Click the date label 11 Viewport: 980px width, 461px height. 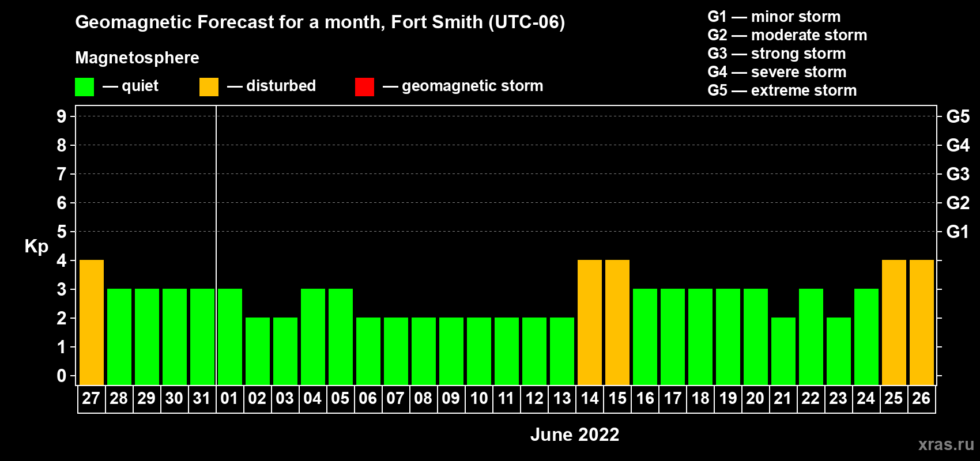pos(506,398)
